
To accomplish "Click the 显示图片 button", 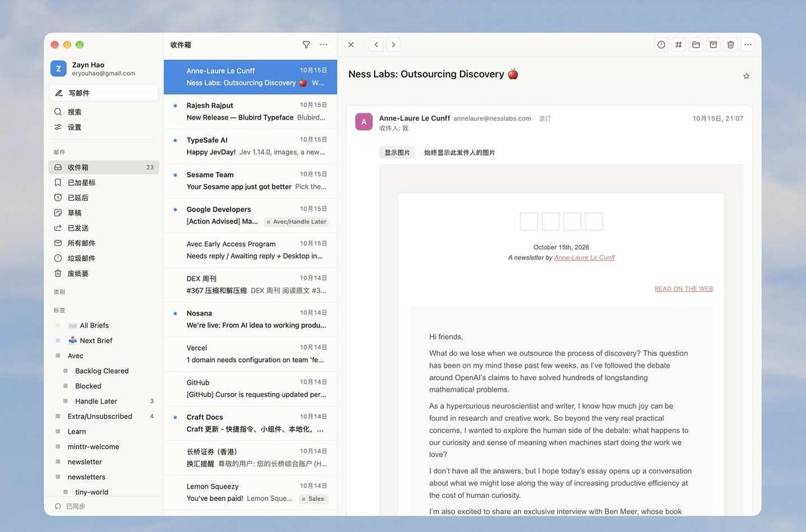I will (397, 152).
